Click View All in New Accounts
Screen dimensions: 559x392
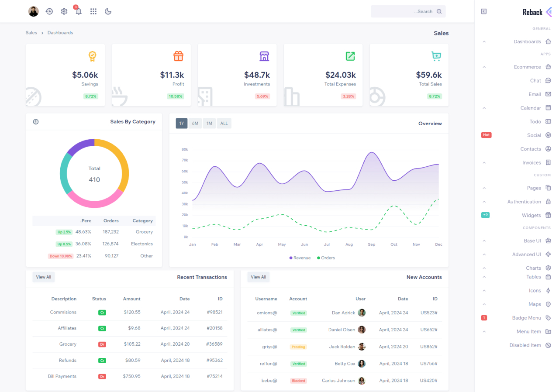(x=259, y=277)
